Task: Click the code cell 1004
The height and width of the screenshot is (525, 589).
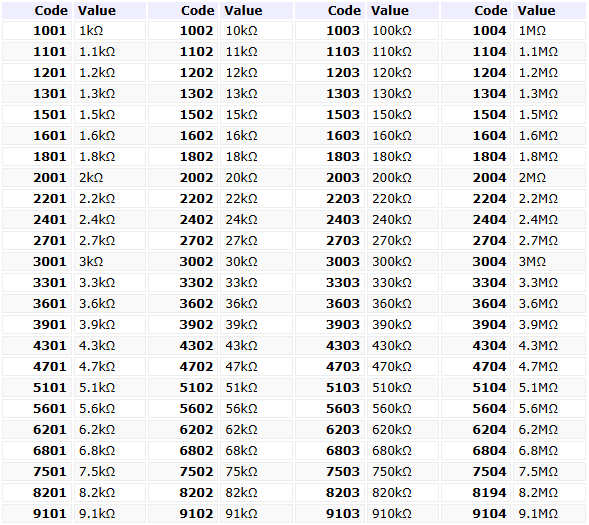Action: 476,31
